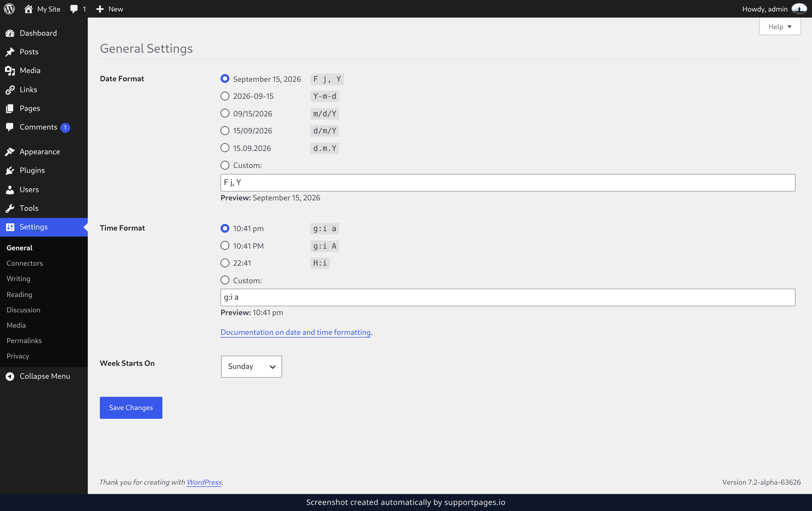
Task: Click the Appearance paintbrush icon
Action: pos(10,152)
